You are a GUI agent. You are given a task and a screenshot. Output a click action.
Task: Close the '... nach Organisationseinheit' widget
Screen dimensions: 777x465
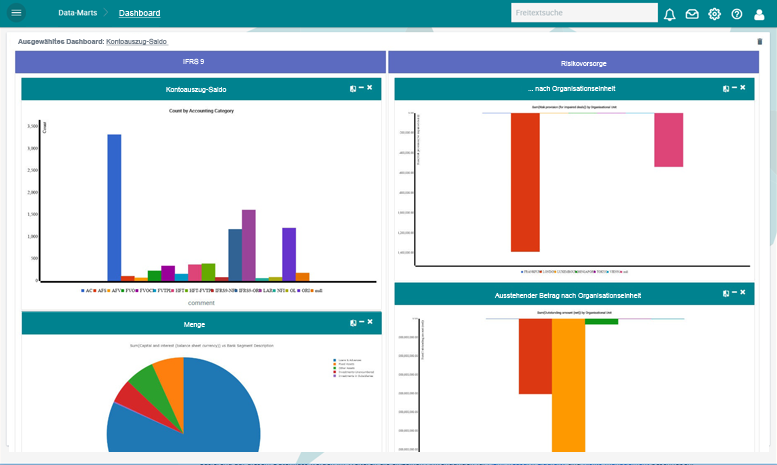pyautogui.click(x=743, y=88)
